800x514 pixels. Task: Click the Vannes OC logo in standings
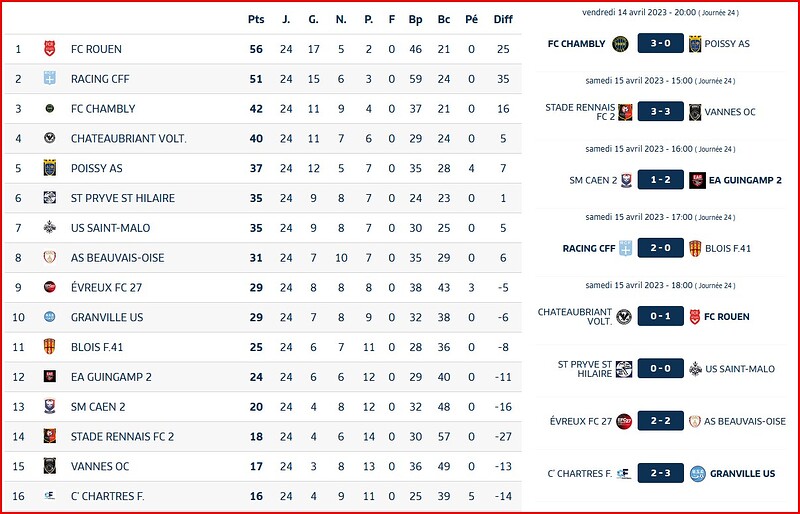click(x=49, y=466)
